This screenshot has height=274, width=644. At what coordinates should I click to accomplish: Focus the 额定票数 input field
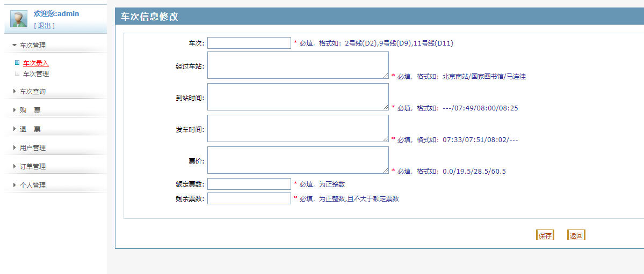249,184
